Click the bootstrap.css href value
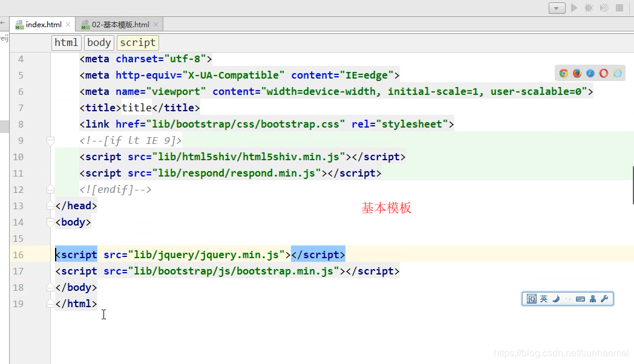This screenshot has width=634, height=364. tap(246, 124)
